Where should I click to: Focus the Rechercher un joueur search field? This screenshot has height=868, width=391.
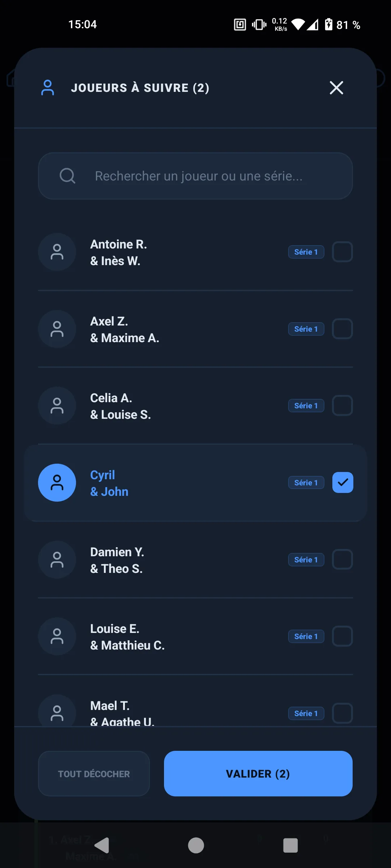point(195,176)
